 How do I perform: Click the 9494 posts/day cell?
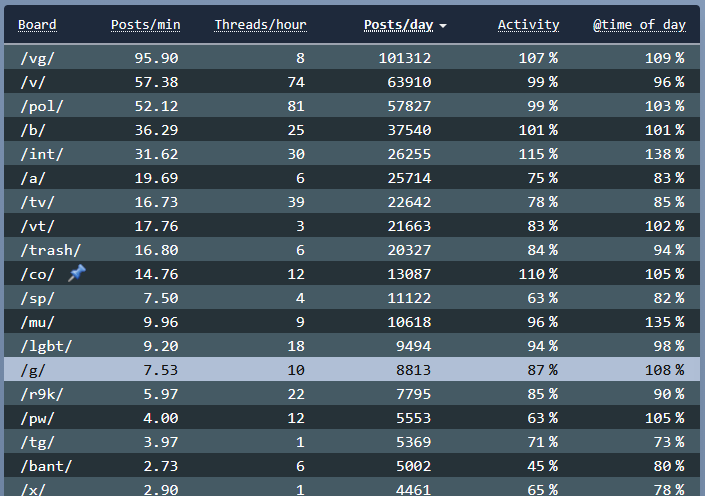pos(414,346)
